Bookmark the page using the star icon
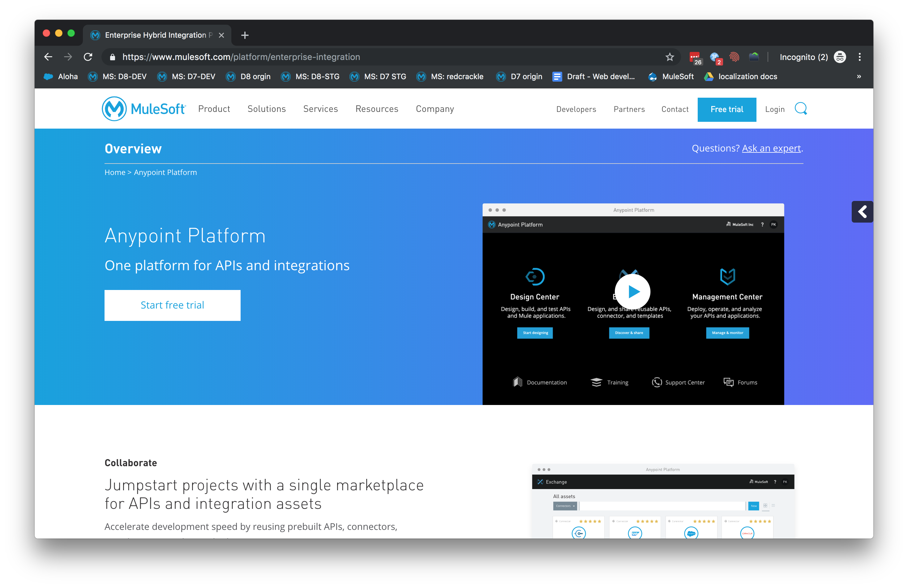The width and height of the screenshot is (908, 588). (x=670, y=57)
